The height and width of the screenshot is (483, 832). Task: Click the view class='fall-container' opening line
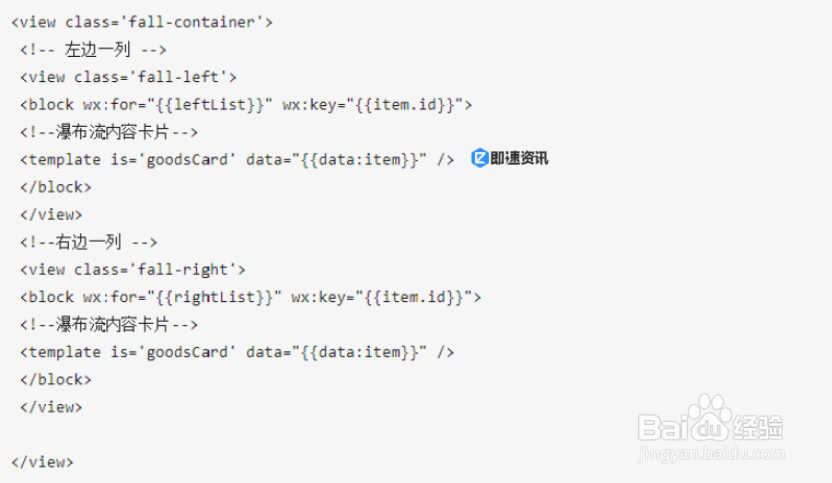point(141,21)
